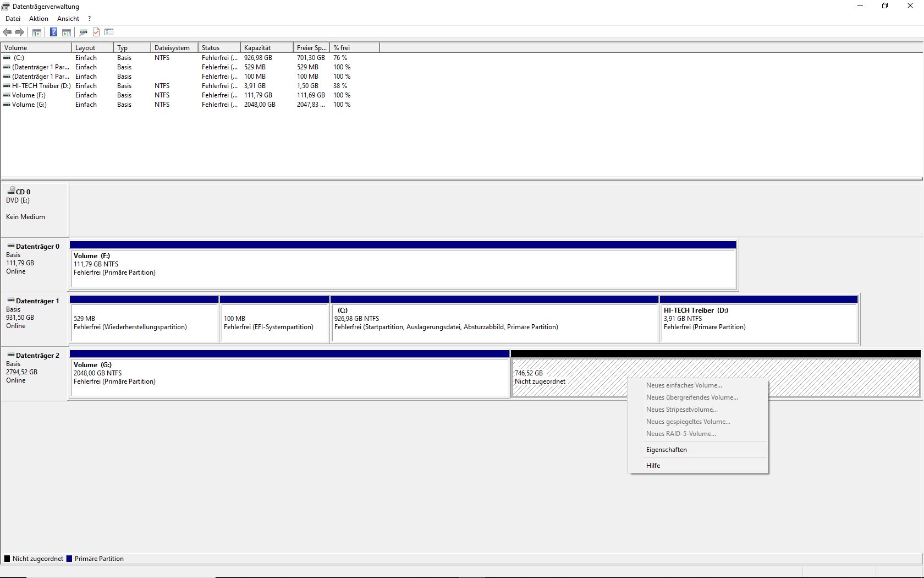Click the black Nicht zugeordnet legend swatch
Screen dimensions: 924x578
point(7,559)
